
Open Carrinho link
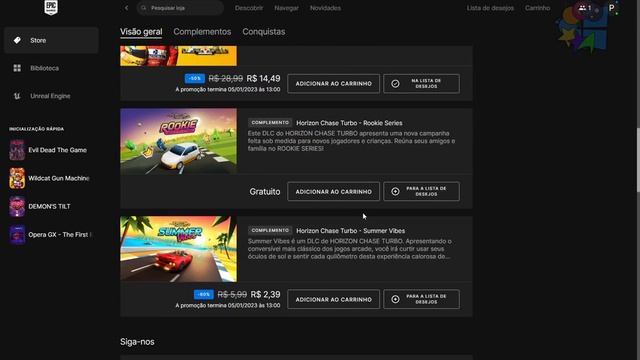(x=538, y=8)
